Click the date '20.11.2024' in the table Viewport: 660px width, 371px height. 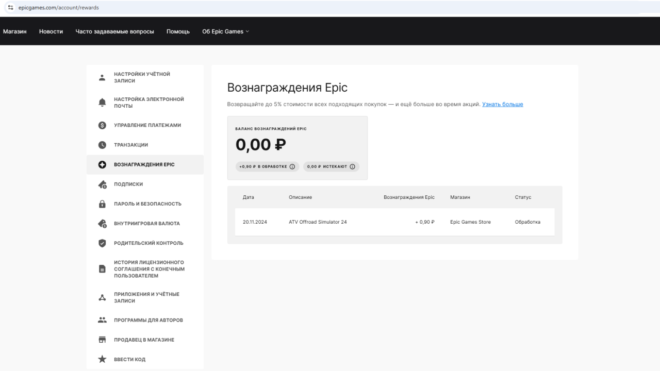pos(255,222)
